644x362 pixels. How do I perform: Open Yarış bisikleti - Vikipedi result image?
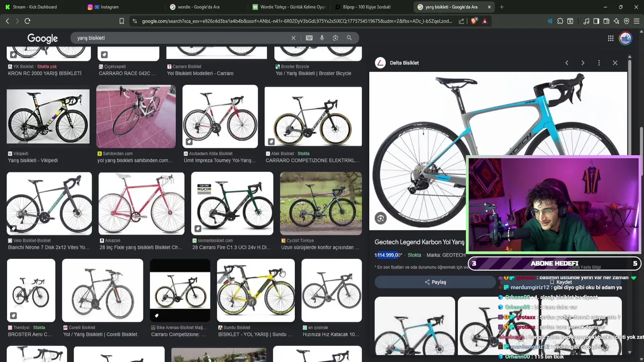(48, 116)
